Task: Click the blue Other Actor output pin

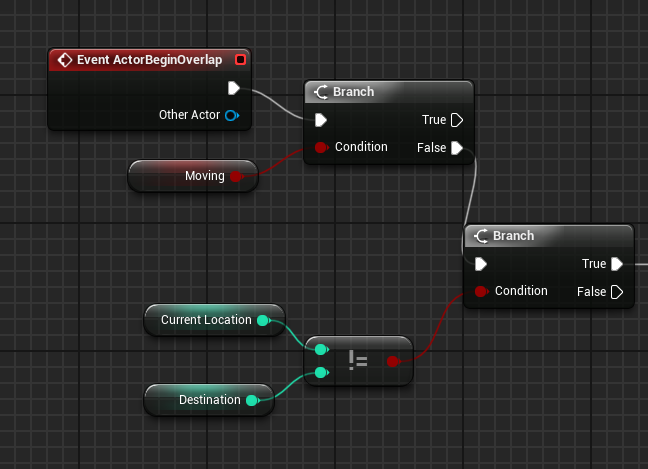Action: 232,115
